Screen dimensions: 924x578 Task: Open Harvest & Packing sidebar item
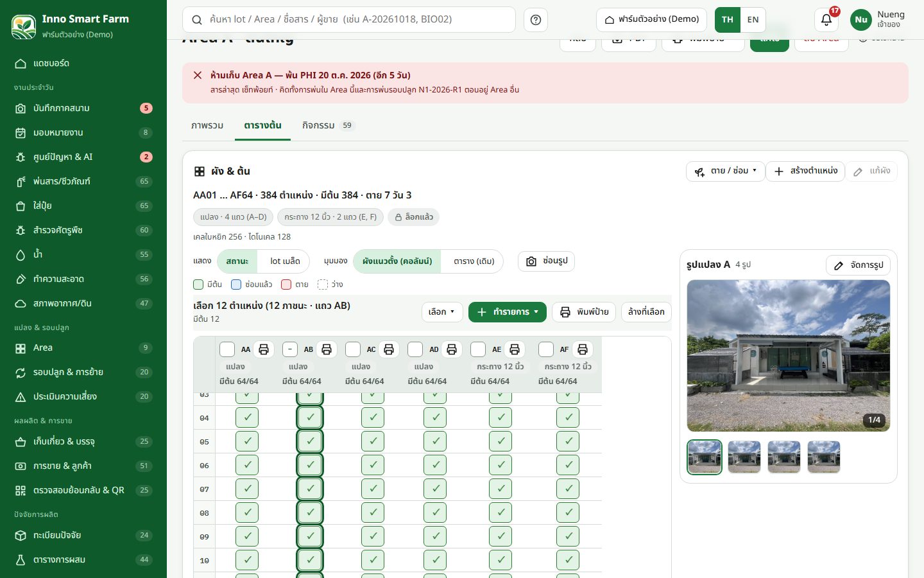[x=83, y=441]
